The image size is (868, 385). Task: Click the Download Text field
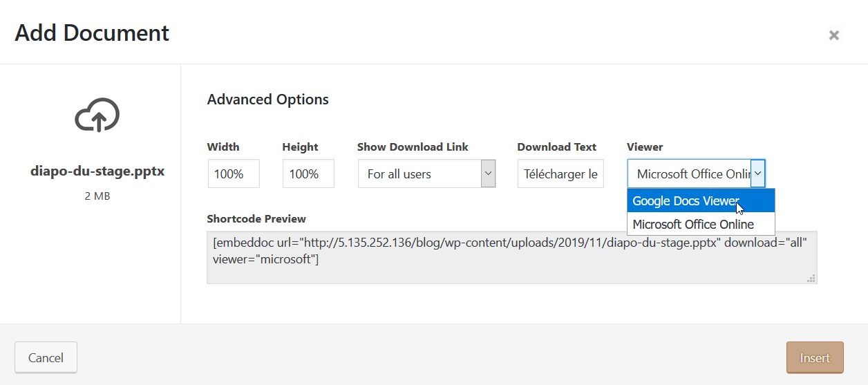(x=560, y=173)
